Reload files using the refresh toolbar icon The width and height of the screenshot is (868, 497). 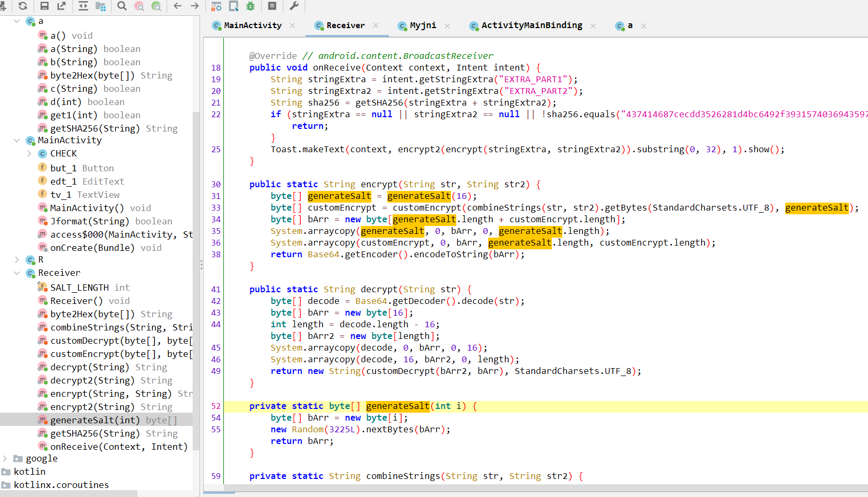tap(23, 6)
